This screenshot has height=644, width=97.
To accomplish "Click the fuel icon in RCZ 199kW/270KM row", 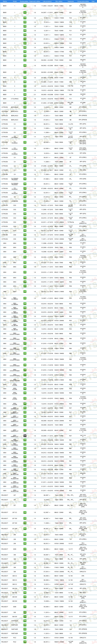I will point(25,642).
